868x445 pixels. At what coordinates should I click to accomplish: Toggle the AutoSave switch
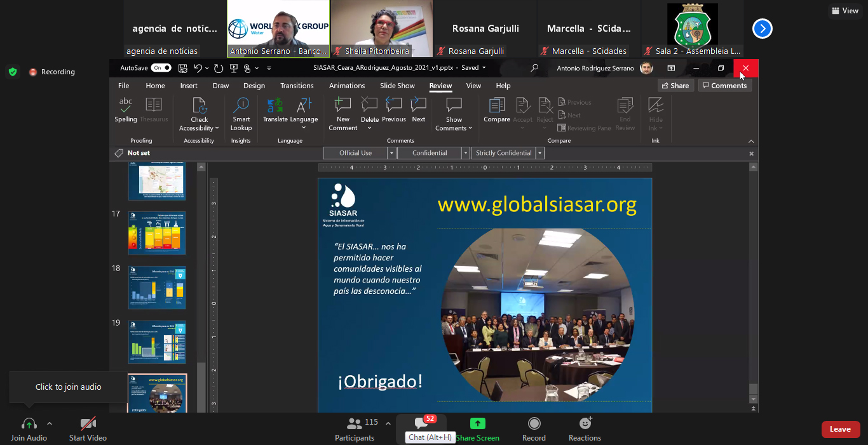(x=161, y=68)
